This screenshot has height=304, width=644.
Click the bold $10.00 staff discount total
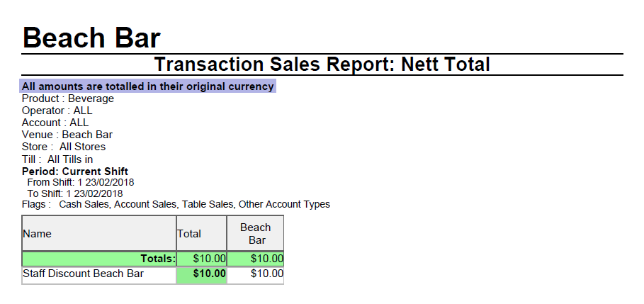click(x=210, y=274)
